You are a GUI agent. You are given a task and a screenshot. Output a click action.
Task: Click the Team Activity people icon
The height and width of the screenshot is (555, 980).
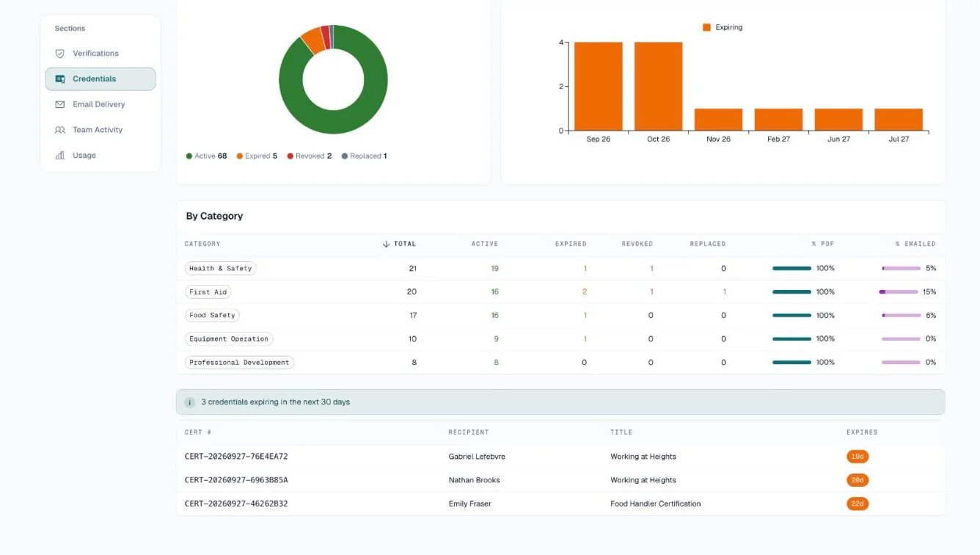tap(60, 130)
